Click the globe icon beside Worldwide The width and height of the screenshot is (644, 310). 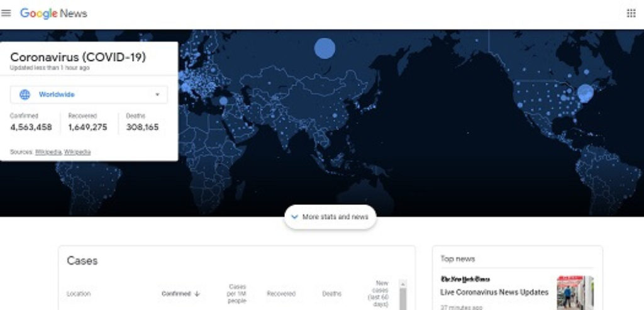25,94
